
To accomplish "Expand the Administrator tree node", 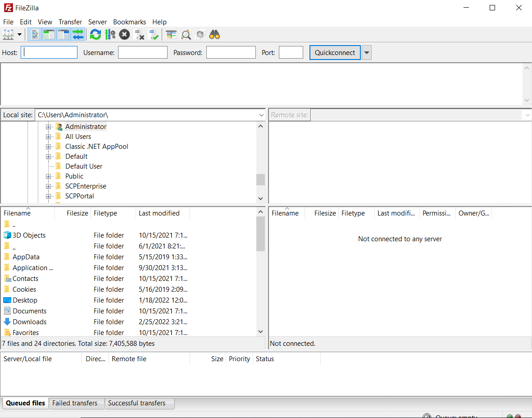I will tap(49, 127).
